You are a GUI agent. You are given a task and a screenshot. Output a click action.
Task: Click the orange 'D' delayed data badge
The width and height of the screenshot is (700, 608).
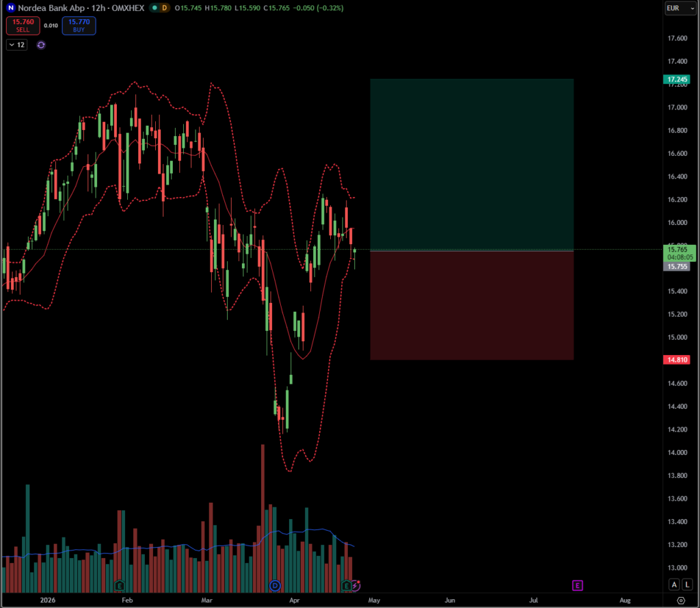(x=164, y=8)
